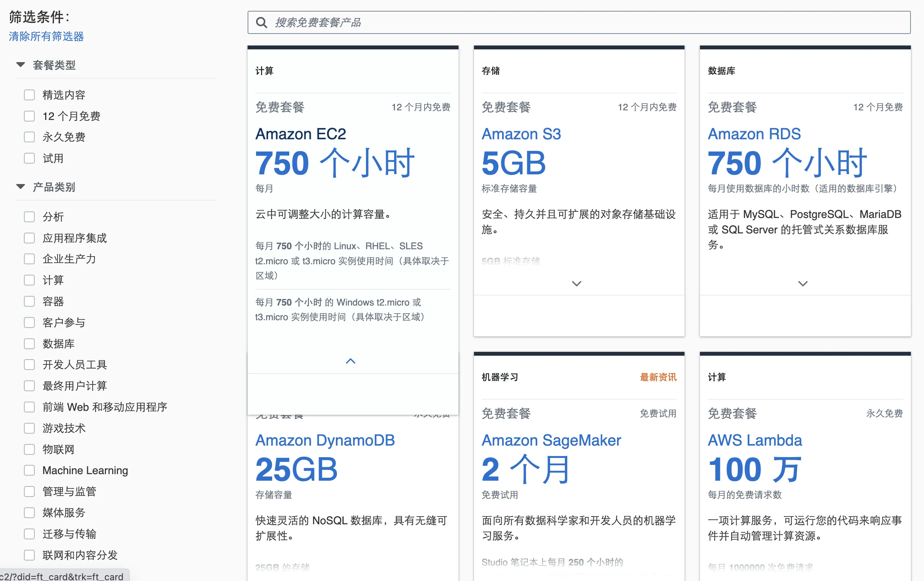Open the Amazon S3 product link

[x=521, y=134]
